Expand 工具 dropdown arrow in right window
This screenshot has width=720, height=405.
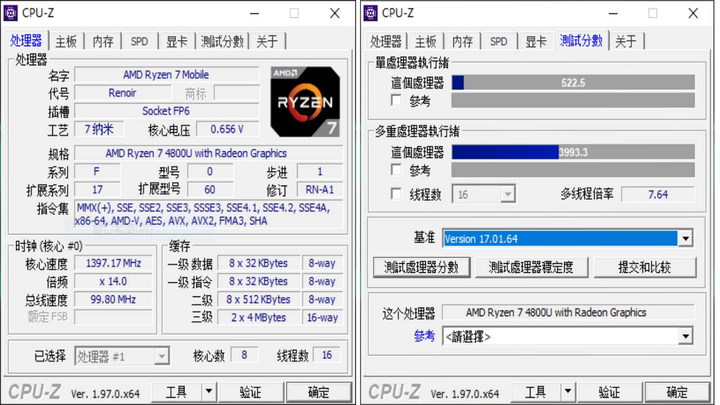(568, 392)
